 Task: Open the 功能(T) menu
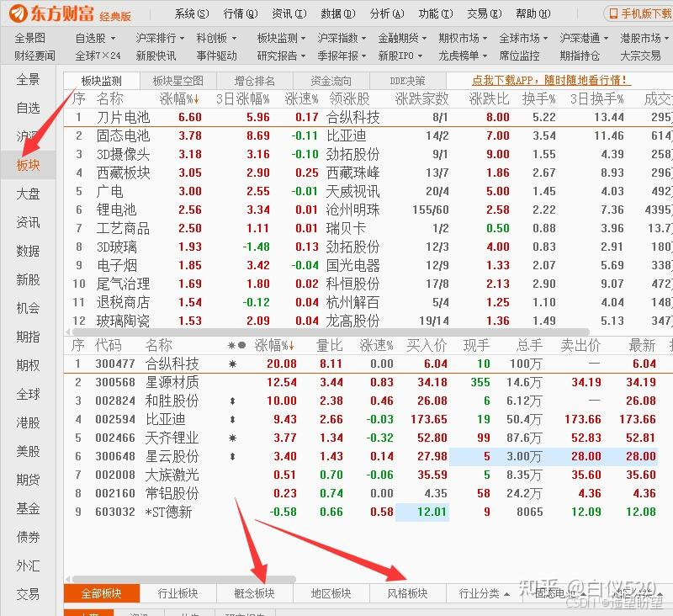(436, 13)
